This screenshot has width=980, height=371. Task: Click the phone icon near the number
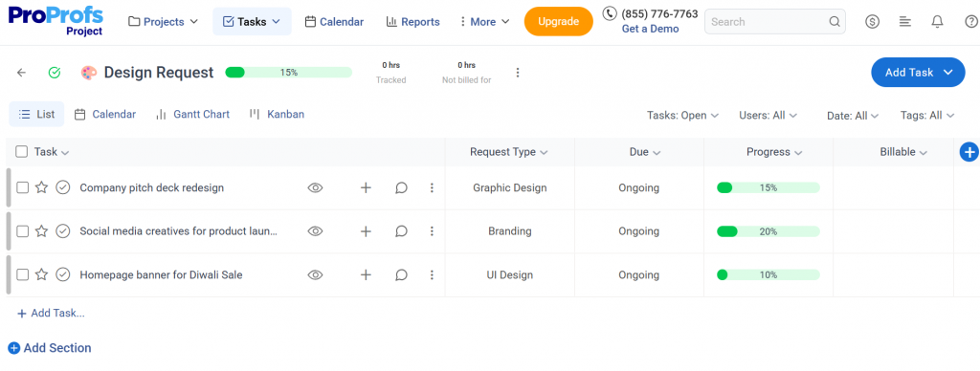point(610,13)
